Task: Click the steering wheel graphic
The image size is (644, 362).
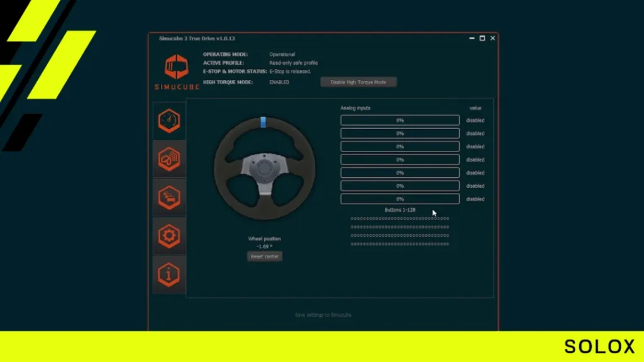Action: [x=265, y=168]
